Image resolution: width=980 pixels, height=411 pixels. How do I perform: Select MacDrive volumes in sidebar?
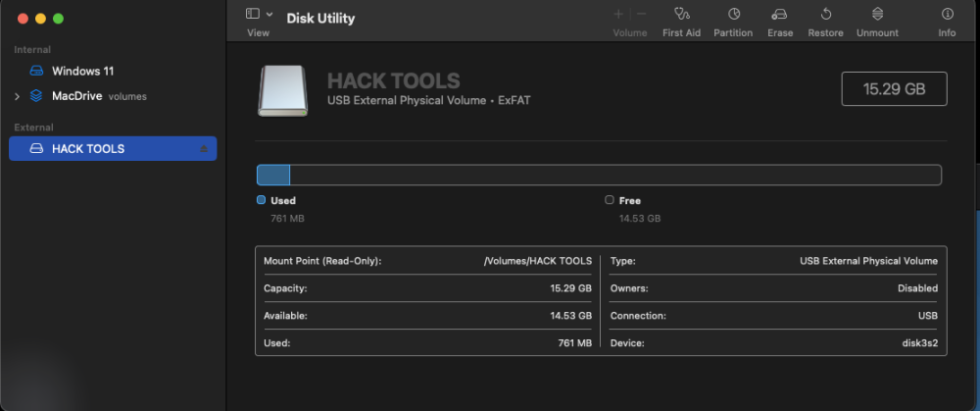coord(113,96)
